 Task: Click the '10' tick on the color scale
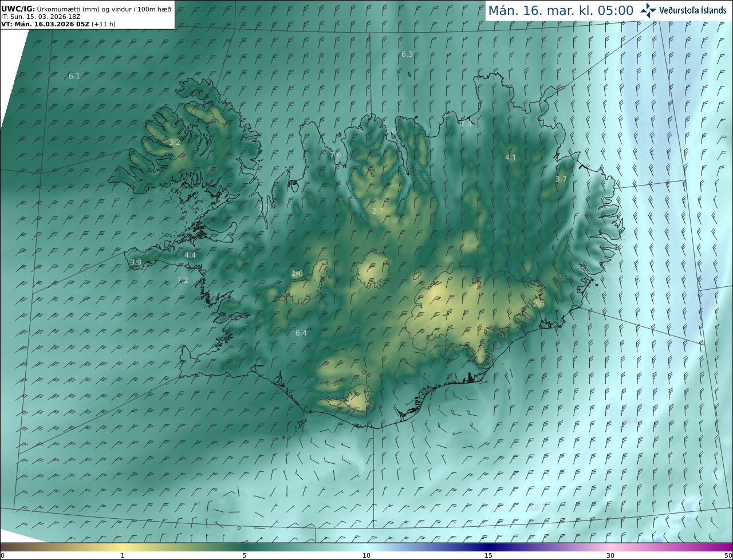tap(366, 555)
